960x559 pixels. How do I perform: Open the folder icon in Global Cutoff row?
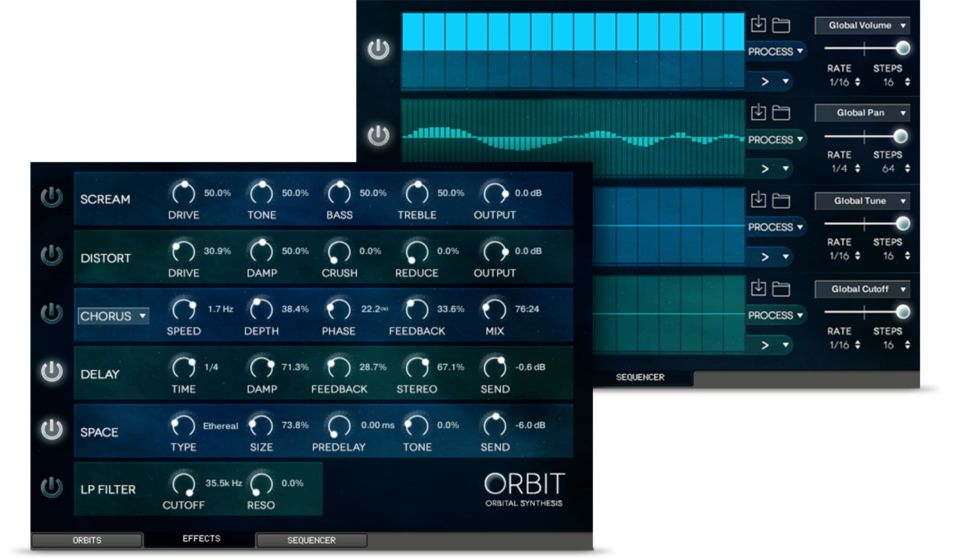[x=781, y=289]
